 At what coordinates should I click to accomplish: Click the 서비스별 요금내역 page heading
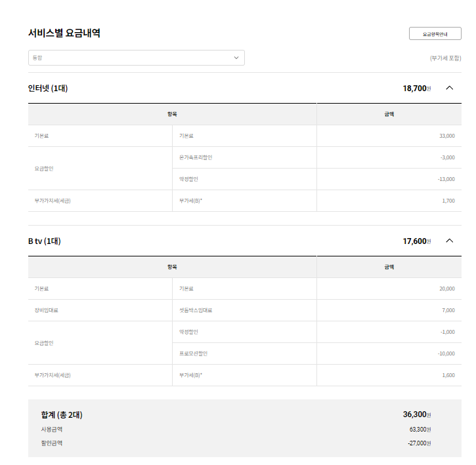pyautogui.click(x=64, y=33)
